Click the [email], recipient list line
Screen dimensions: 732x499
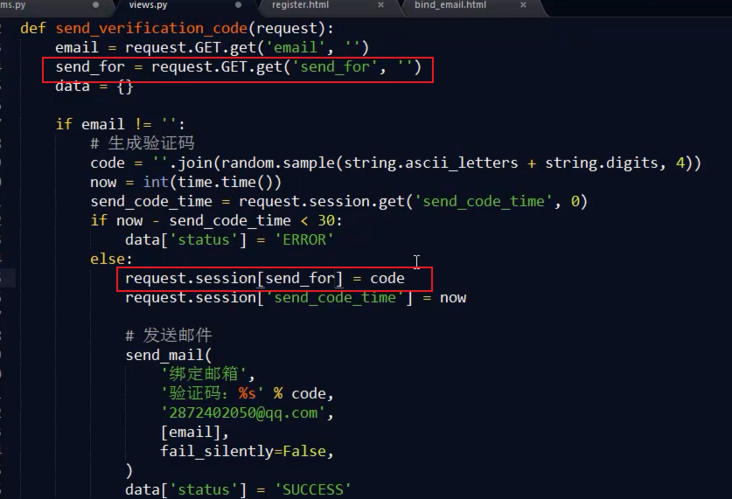[x=194, y=432]
